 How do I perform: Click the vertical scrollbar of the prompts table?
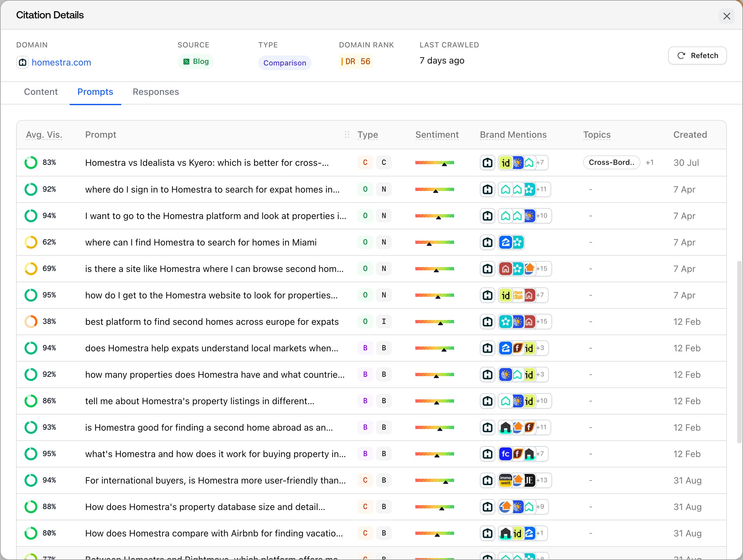pos(740,352)
